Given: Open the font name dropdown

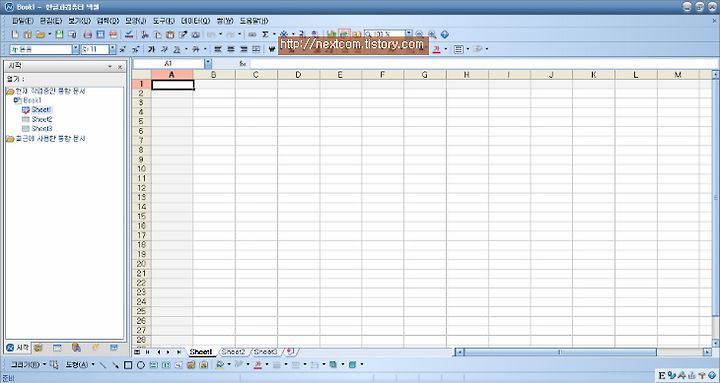Looking at the screenshot, I should click(76, 49).
